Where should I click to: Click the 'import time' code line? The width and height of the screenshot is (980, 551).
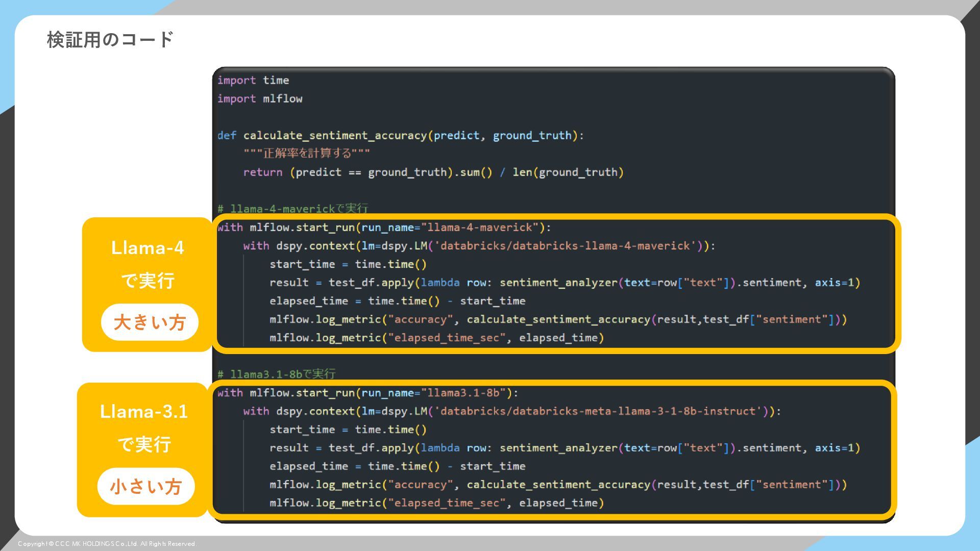click(253, 81)
